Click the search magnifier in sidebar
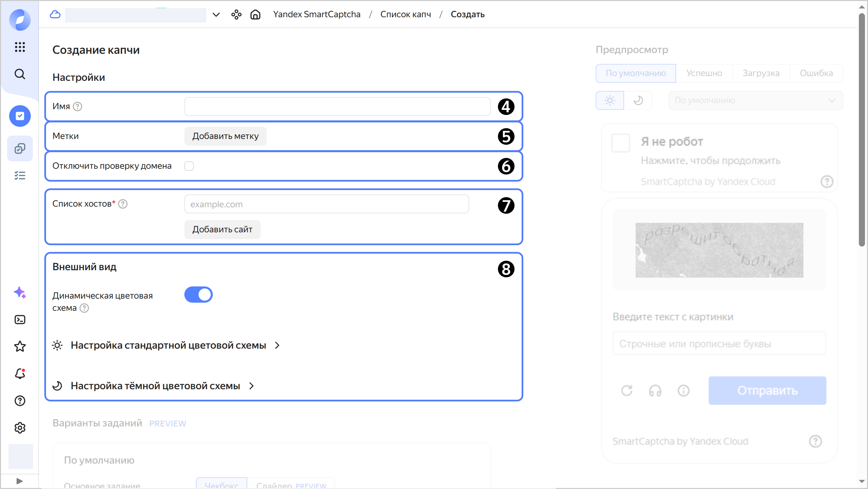 (20, 74)
